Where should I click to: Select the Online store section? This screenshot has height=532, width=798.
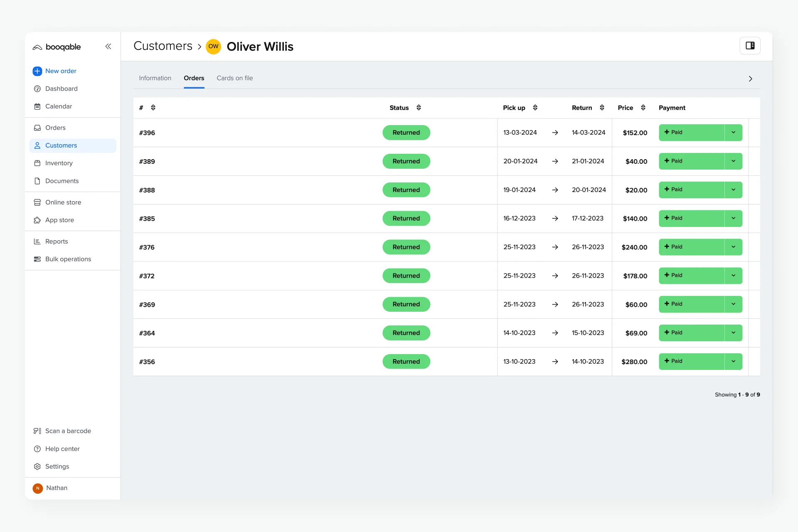tap(63, 202)
